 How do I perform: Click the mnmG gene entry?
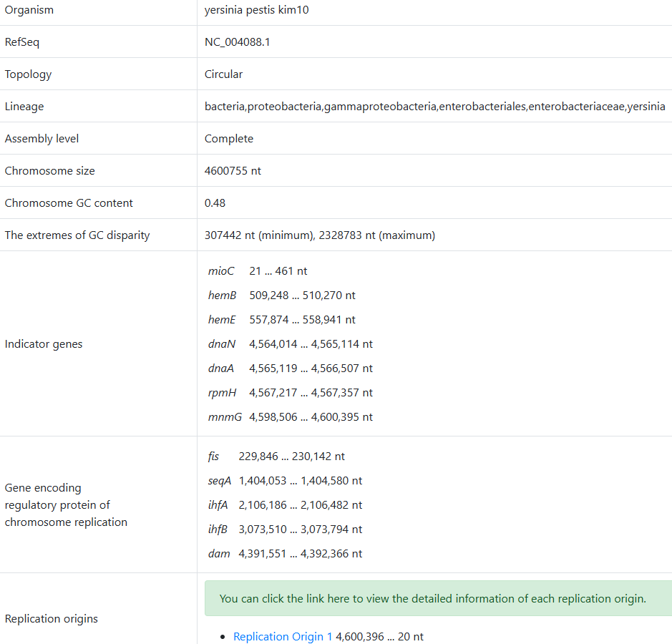290,417
